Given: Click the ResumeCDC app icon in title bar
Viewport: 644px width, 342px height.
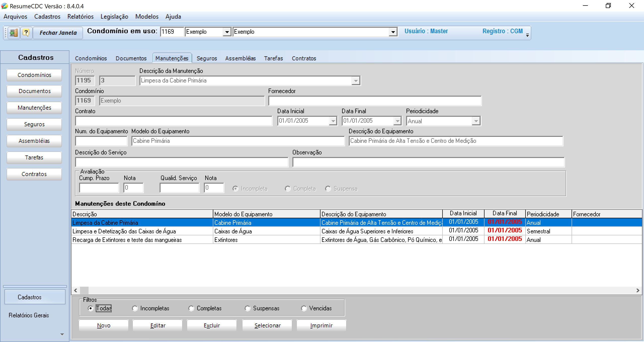Looking at the screenshot, I should [x=5, y=6].
